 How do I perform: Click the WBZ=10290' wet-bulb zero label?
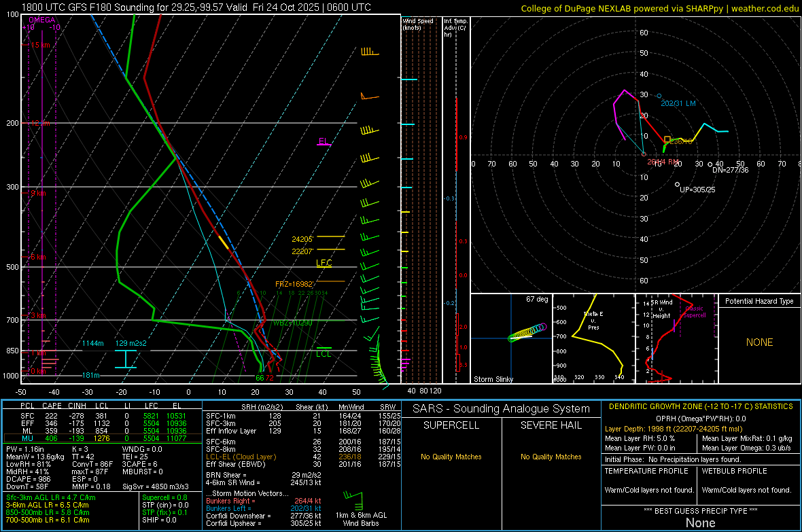[292, 323]
